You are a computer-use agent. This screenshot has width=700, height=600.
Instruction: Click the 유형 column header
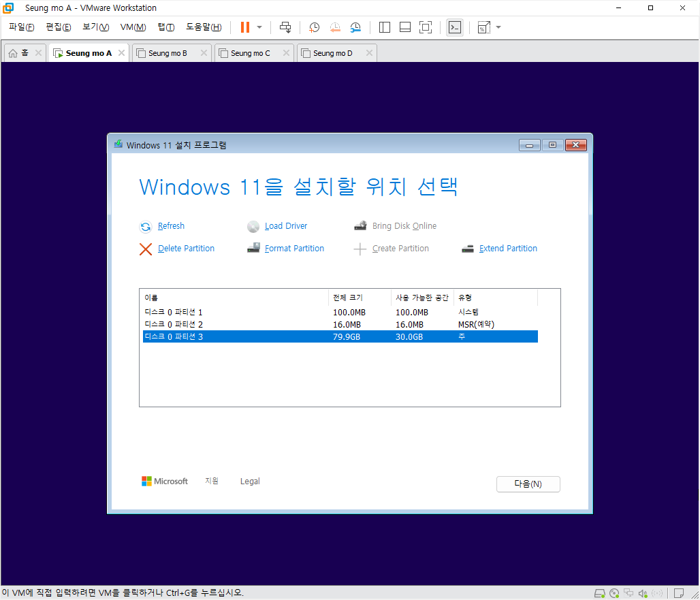[496, 298]
